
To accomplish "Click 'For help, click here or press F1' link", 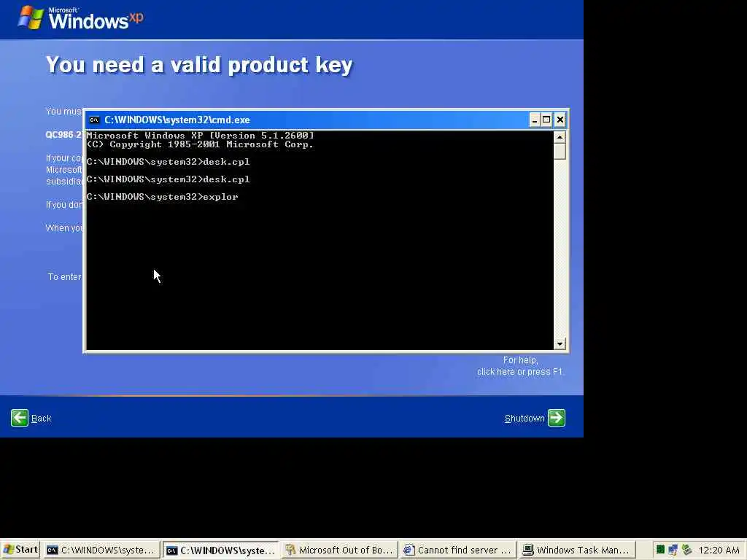I will (x=519, y=366).
